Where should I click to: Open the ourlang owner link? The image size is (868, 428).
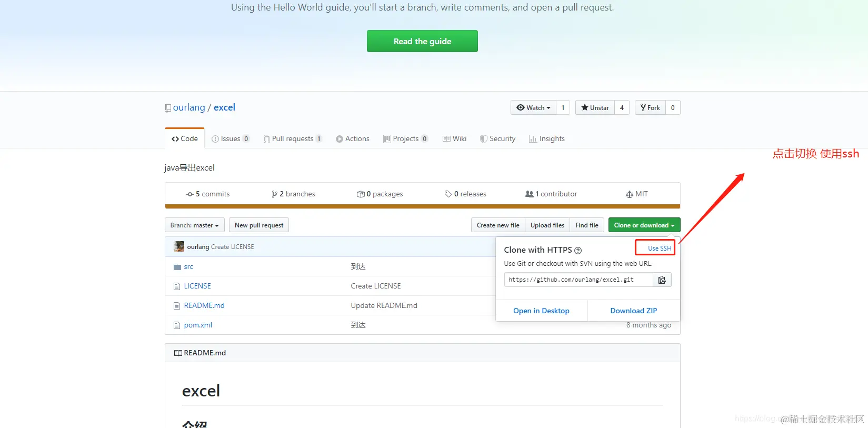189,107
